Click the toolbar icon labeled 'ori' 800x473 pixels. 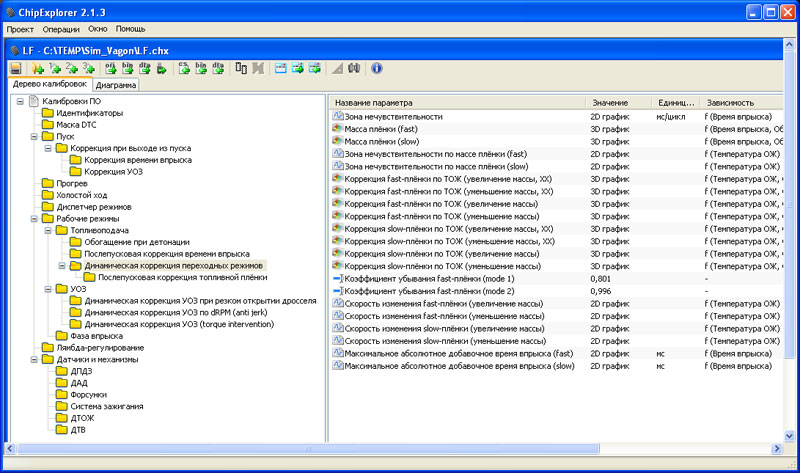click(x=111, y=68)
